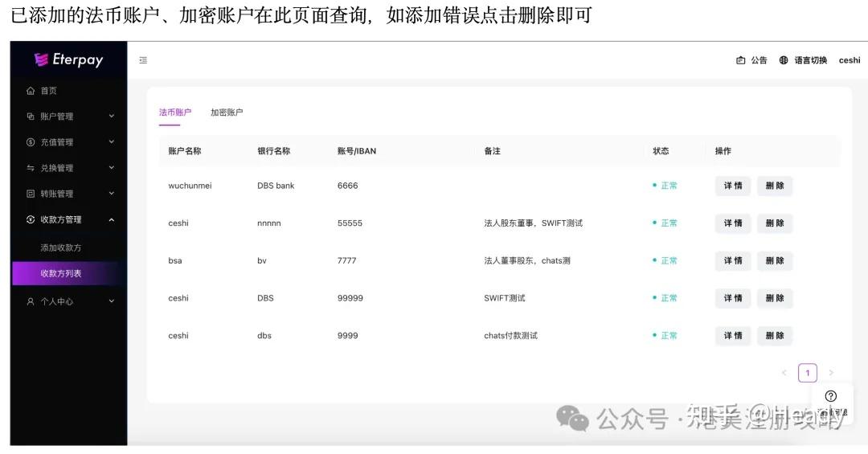This screenshot has height=454, width=868.
Task: Expand the 充值管理 chevron
Action: pos(111,141)
